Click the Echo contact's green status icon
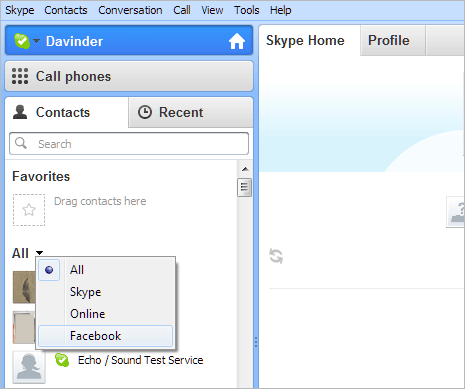This screenshot has width=465, height=389. point(62,360)
